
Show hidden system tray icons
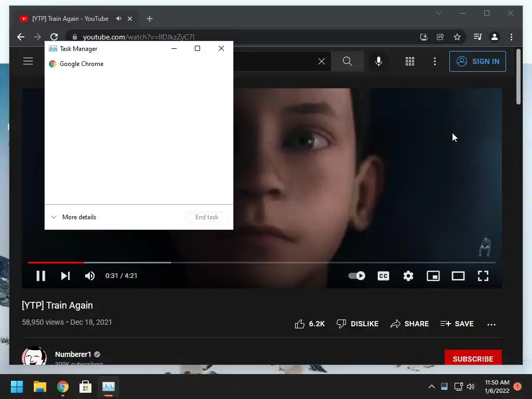[x=432, y=387]
